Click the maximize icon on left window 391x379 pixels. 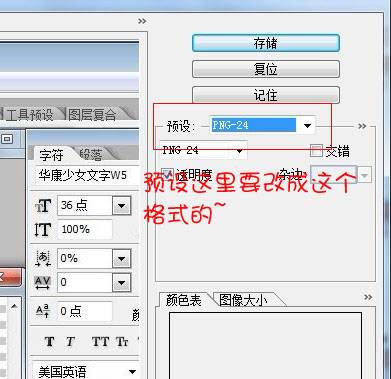pyautogui.click(x=7, y=138)
